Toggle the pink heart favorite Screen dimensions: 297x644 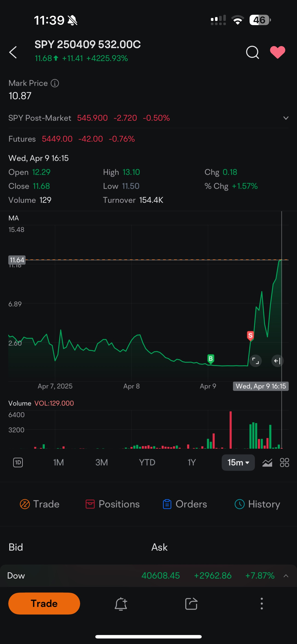[x=277, y=52]
